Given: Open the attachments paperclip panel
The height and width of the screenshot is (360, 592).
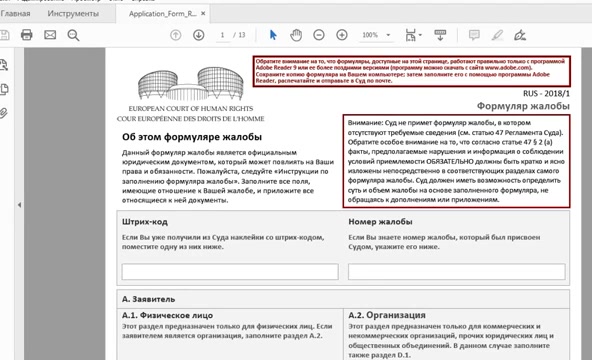Looking at the screenshot, I should point(4,113).
